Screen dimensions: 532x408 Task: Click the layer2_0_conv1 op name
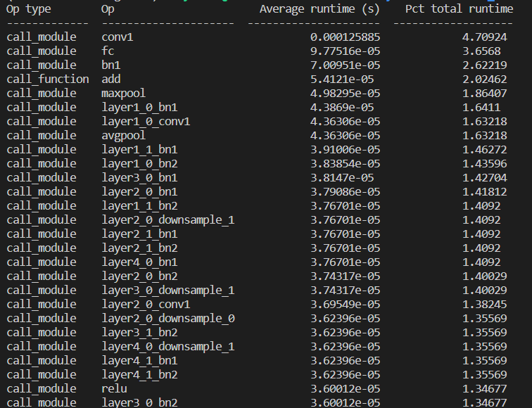(x=146, y=304)
